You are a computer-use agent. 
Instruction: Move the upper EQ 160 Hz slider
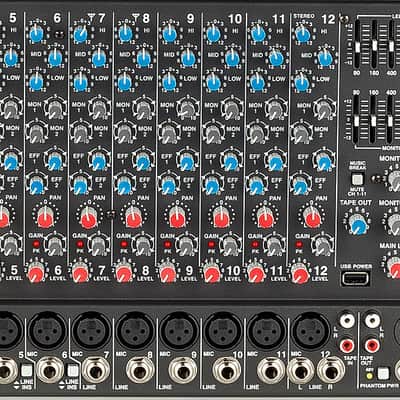(374, 44)
